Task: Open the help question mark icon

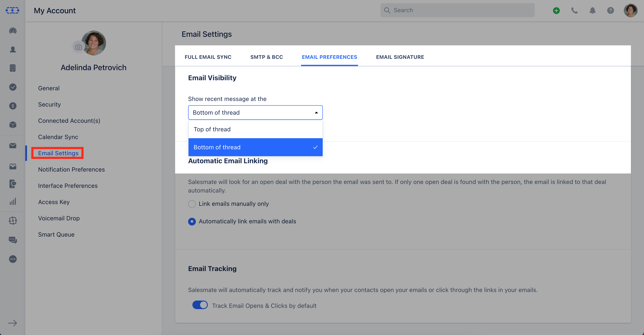Action: (x=611, y=10)
